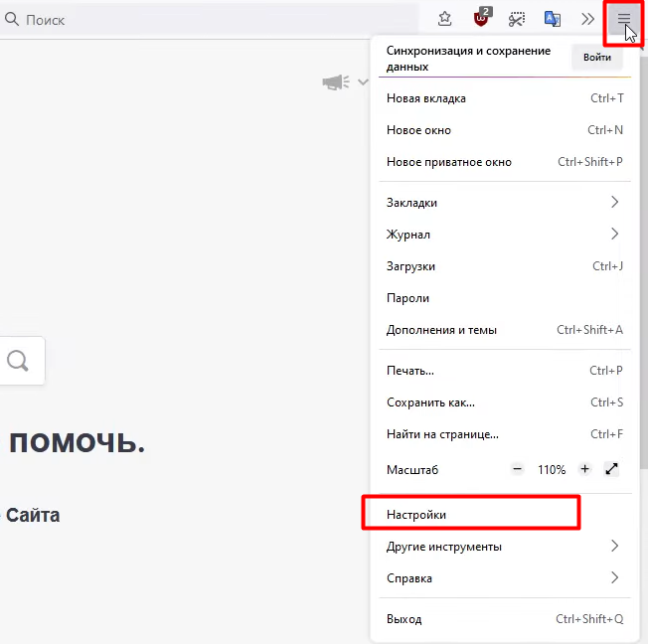This screenshot has width=648, height=644.
Task: Expand the Справка submenu
Action: (x=505, y=578)
